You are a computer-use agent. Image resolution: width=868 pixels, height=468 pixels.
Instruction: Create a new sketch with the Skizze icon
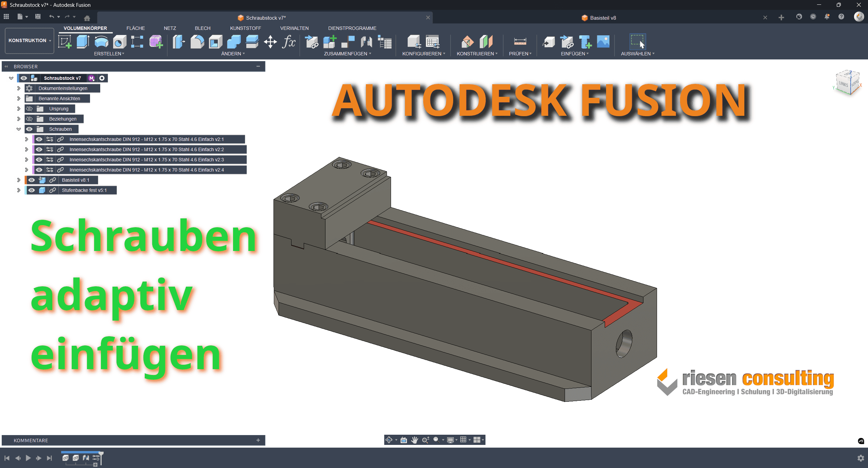point(65,41)
